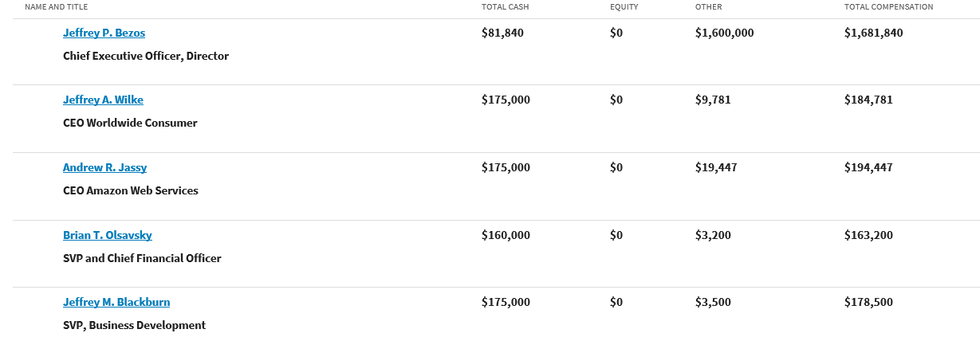The width and height of the screenshot is (980, 337).
Task: Open Andrew R. Jassy profile link
Action: tap(104, 167)
